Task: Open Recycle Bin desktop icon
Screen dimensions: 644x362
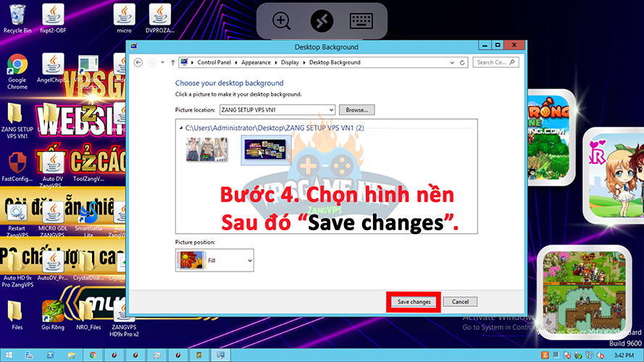Action: point(17,18)
